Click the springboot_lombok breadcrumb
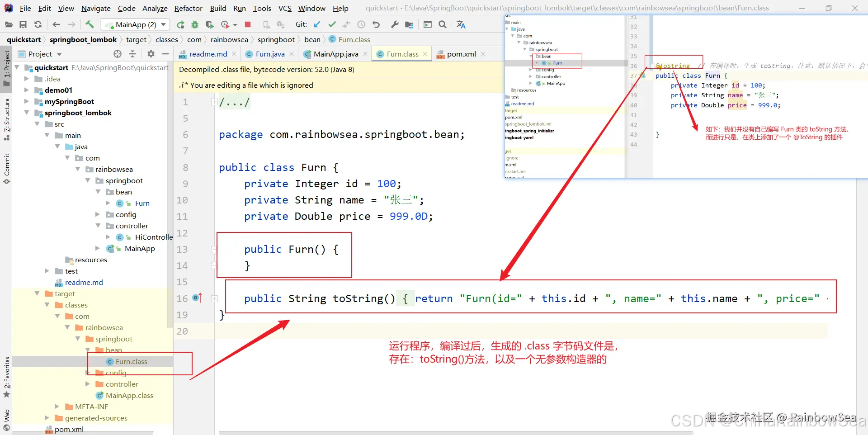This screenshot has height=435, width=868. 83,39
